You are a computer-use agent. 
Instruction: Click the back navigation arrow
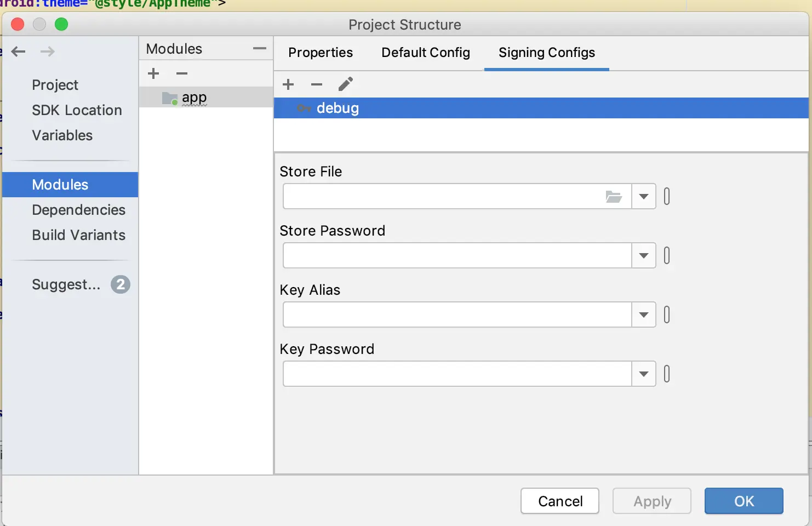tap(19, 52)
